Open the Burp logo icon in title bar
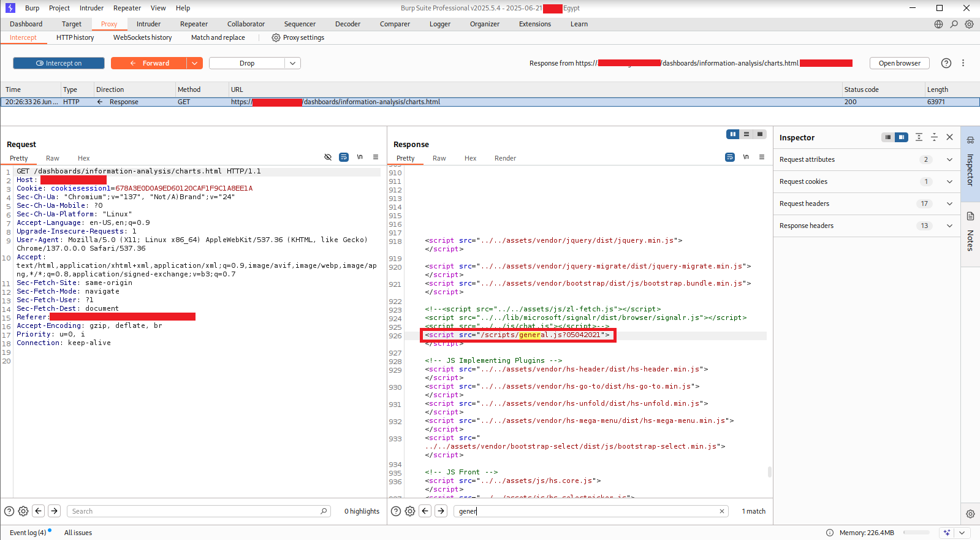This screenshot has height=540, width=980. (10, 8)
